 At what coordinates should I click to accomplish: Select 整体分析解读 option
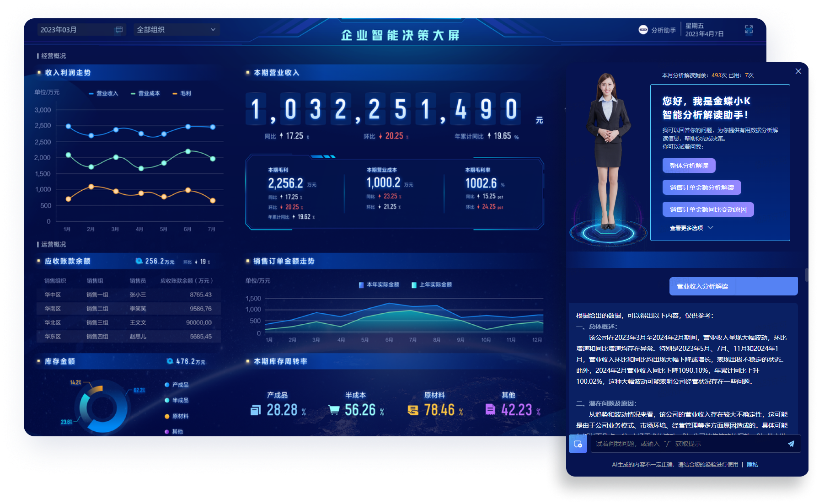click(x=689, y=166)
